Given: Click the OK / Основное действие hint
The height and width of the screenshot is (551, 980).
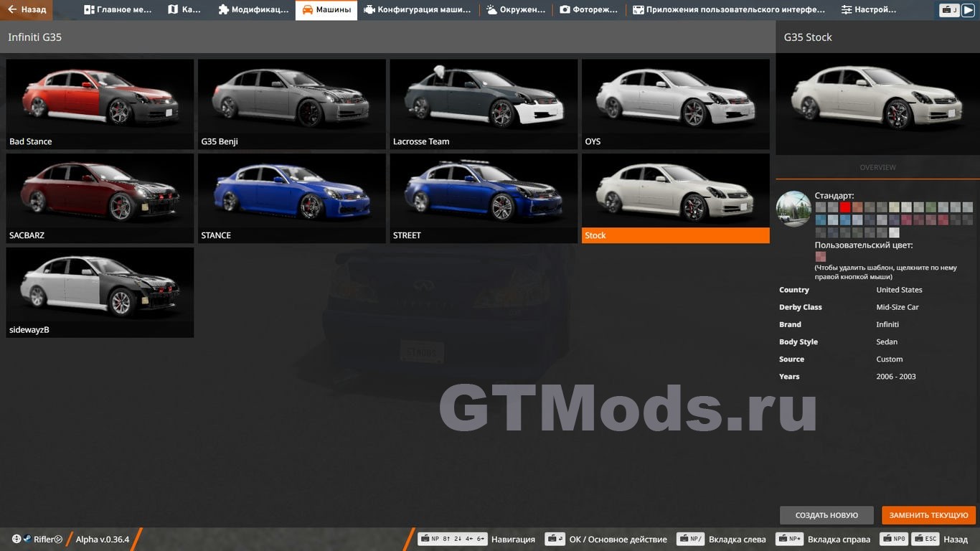Looking at the screenshot, I should tap(606, 540).
